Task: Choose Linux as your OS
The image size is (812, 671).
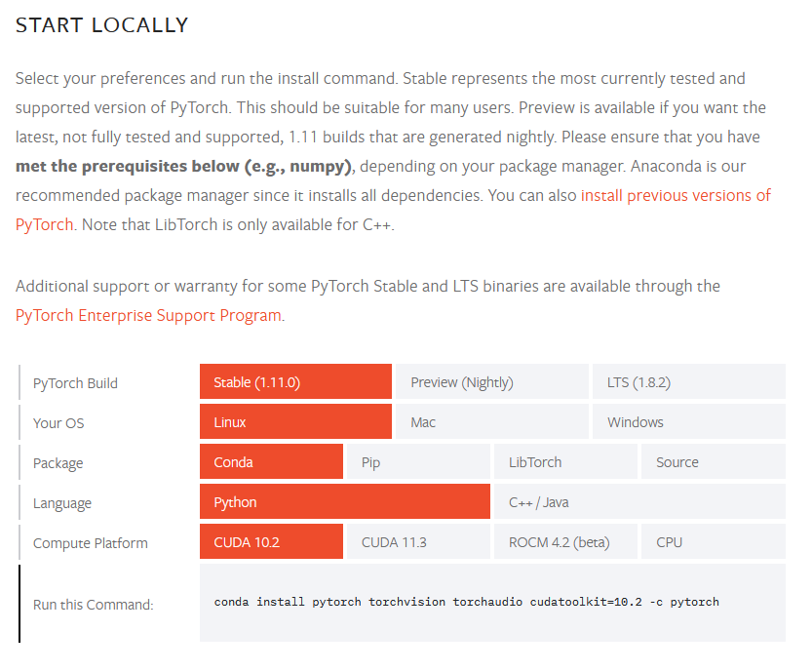Action: [295, 422]
